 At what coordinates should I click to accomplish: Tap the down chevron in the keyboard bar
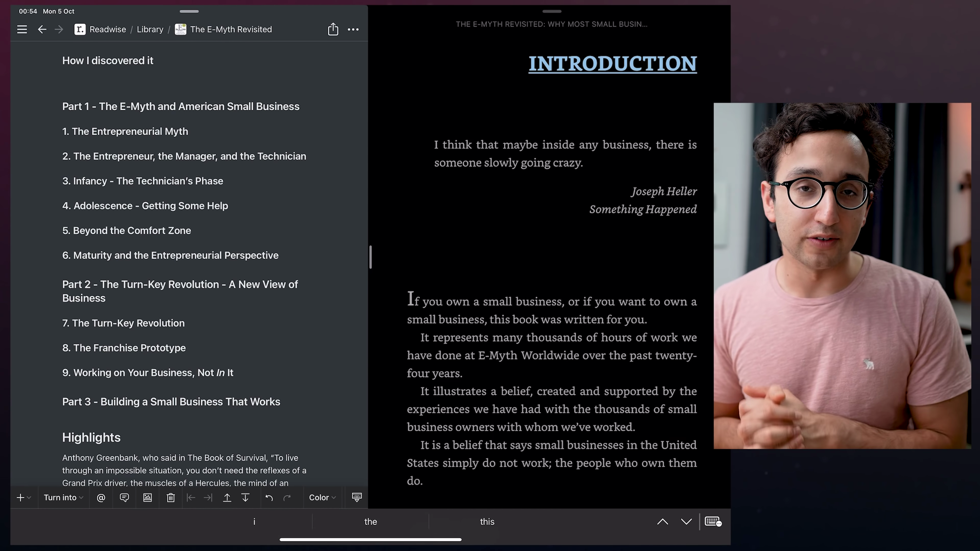click(686, 521)
